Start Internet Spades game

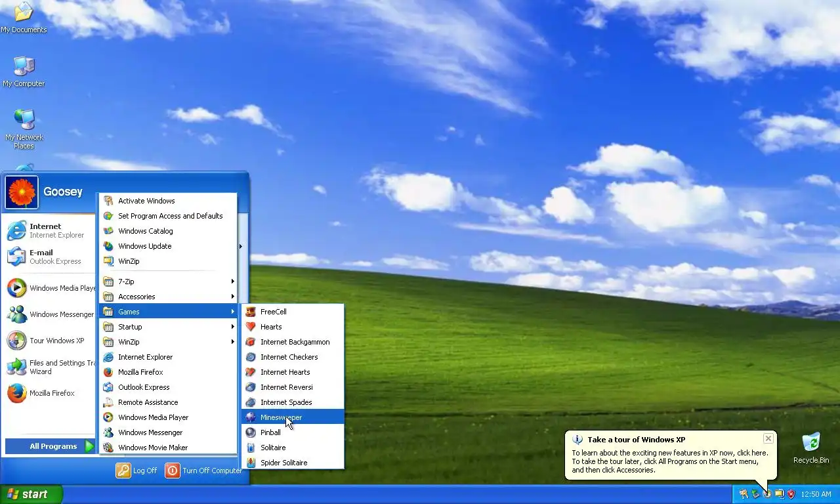pyautogui.click(x=293, y=402)
